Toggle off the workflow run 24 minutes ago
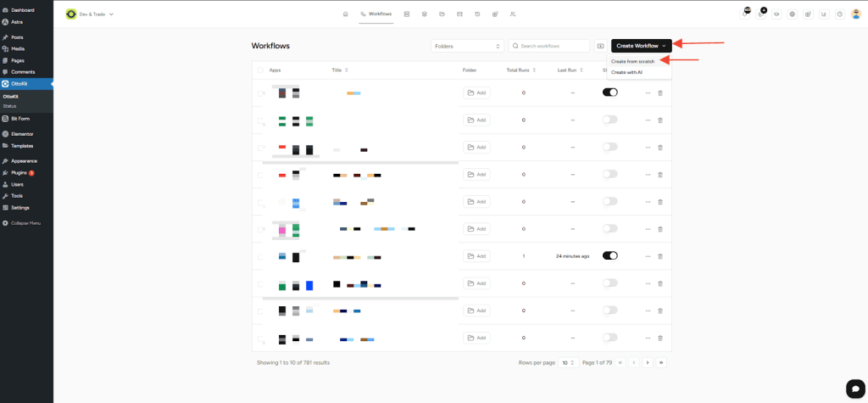This screenshot has height=403, width=868. click(x=609, y=255)
